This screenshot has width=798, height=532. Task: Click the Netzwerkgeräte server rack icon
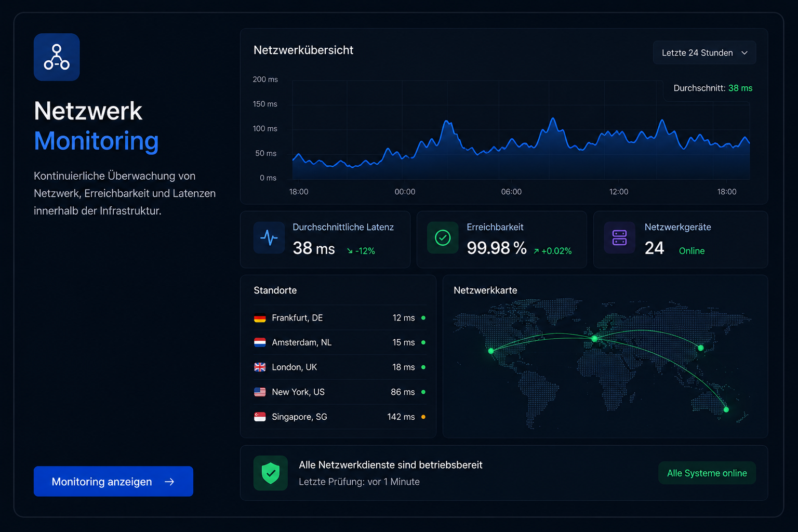(620, 237)
